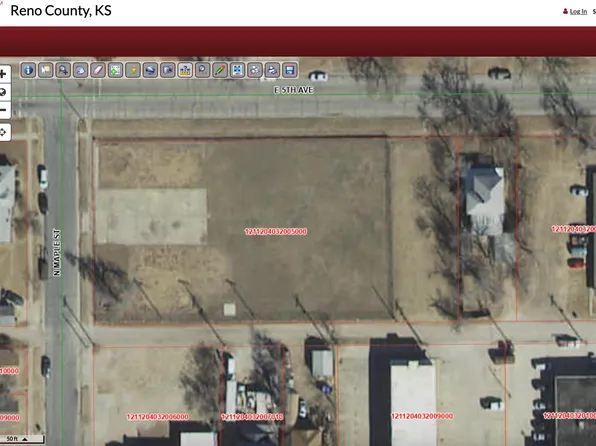The image size is (596, 446).
Task: Click the Log In link
Action: click(x=578, y=11)
